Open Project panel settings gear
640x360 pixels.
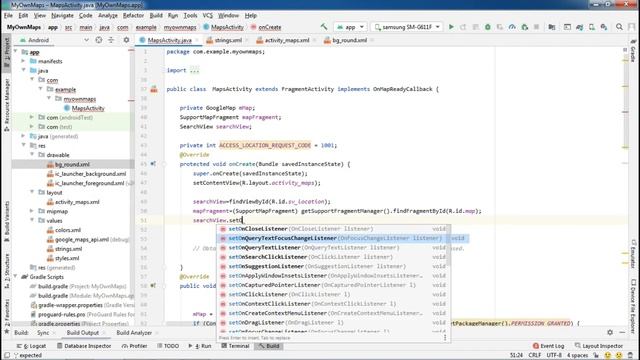(x=126, y=40)
